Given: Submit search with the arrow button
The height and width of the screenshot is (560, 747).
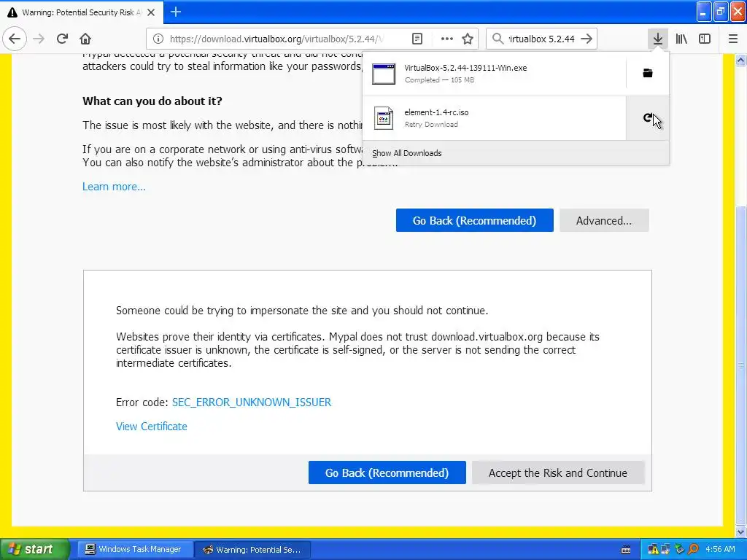Looking at the screenshot, I should (x=587, y=39).
